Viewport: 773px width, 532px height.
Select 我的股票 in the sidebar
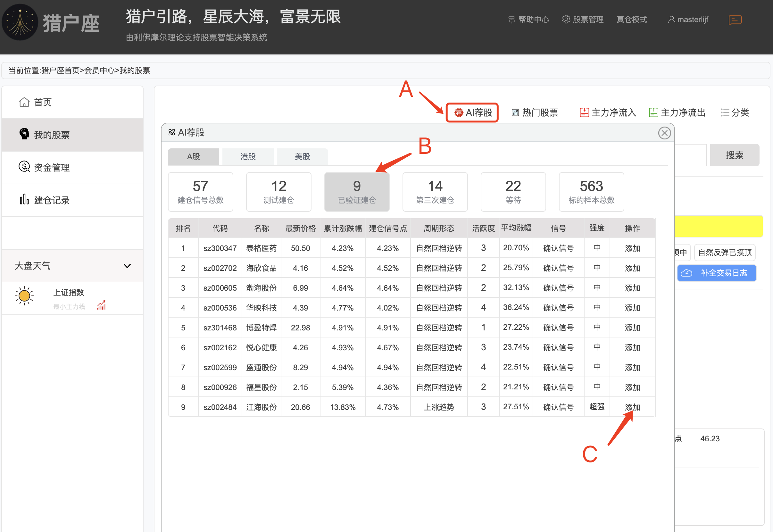coord(72,135)
